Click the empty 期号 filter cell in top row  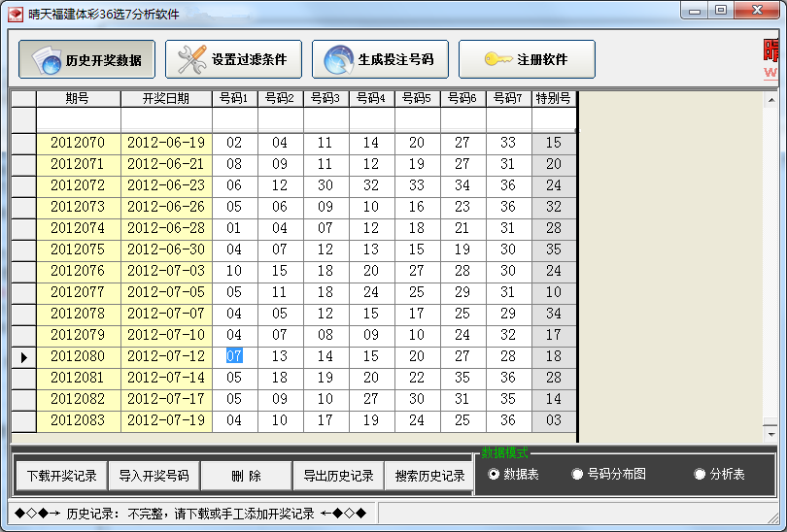79,120
